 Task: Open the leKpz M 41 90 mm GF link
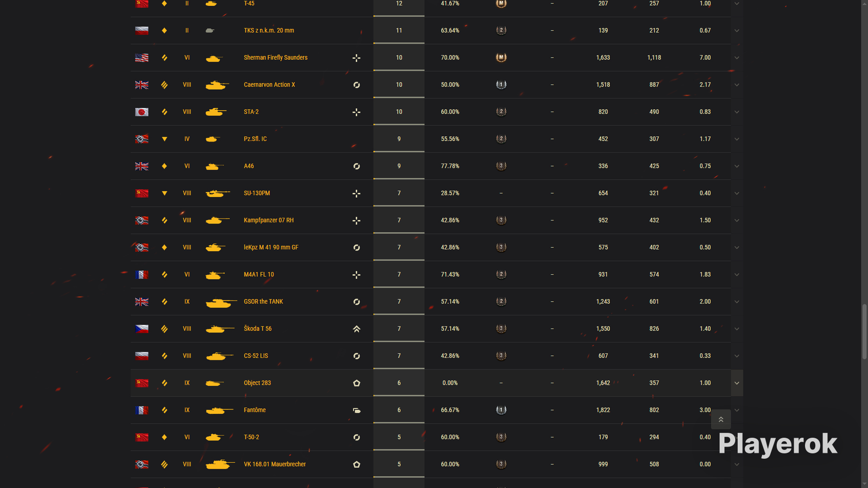coord(271,247)
